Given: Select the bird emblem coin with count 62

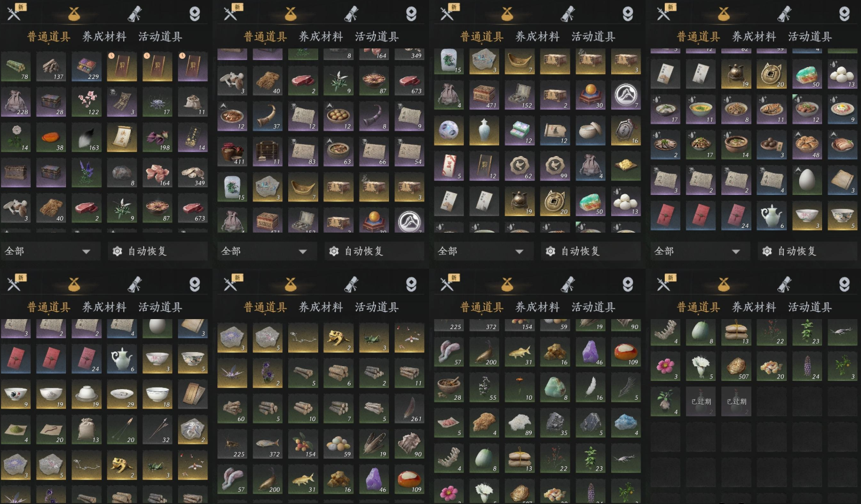Looking at the screenshot, I should coord(520,167).
